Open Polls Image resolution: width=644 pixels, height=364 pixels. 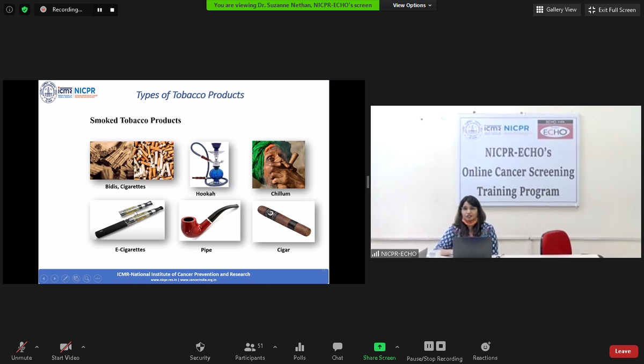coord(300,351)
